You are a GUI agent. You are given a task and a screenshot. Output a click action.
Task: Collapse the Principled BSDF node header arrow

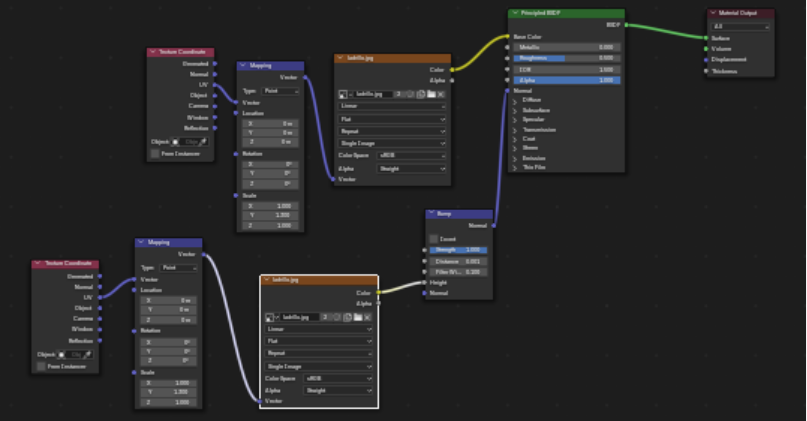[514, 13]
